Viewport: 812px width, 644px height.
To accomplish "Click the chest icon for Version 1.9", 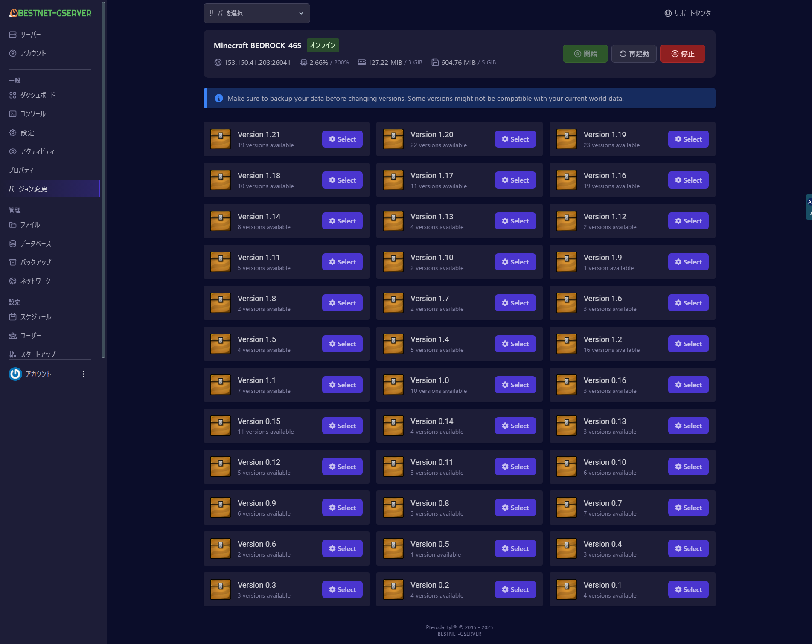I will (567, 262).
